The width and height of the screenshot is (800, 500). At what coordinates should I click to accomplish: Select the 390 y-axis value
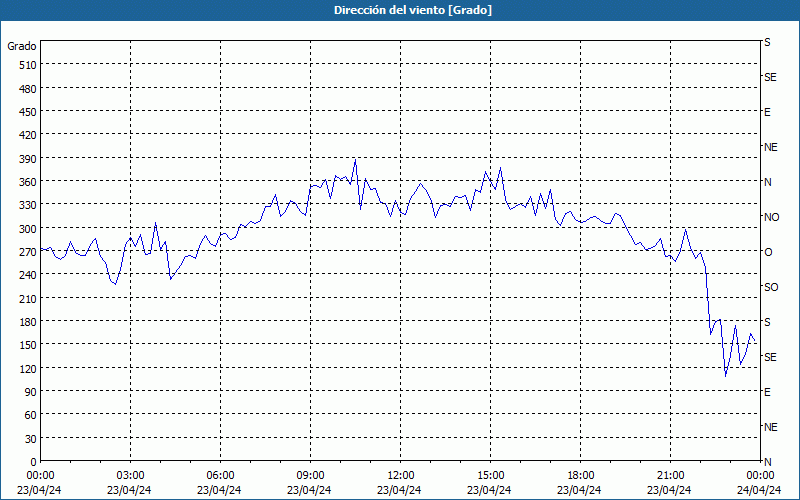click(28, 159)
